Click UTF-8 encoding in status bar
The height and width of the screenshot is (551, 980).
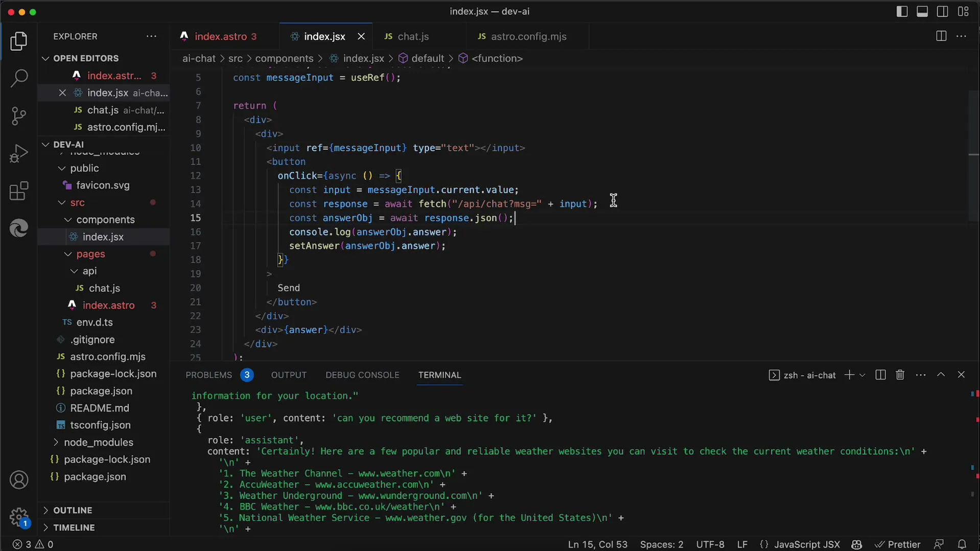click(x=710, y=544)
